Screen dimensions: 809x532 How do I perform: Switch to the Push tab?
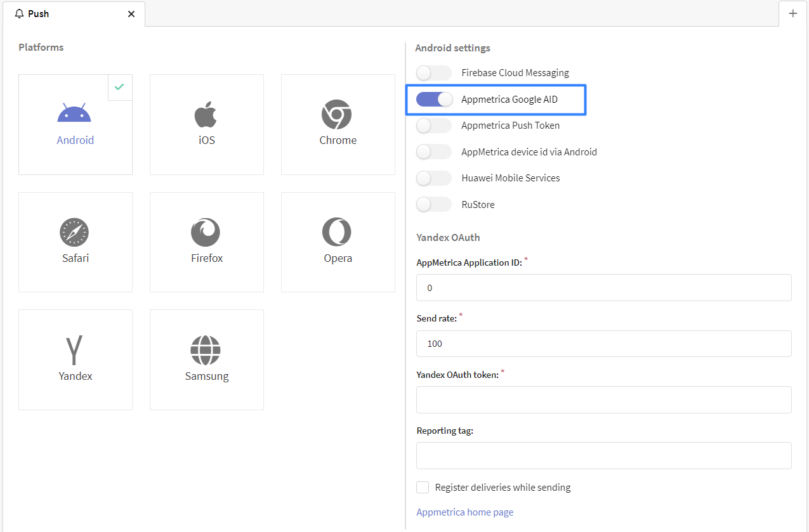(x=74, y=14)
